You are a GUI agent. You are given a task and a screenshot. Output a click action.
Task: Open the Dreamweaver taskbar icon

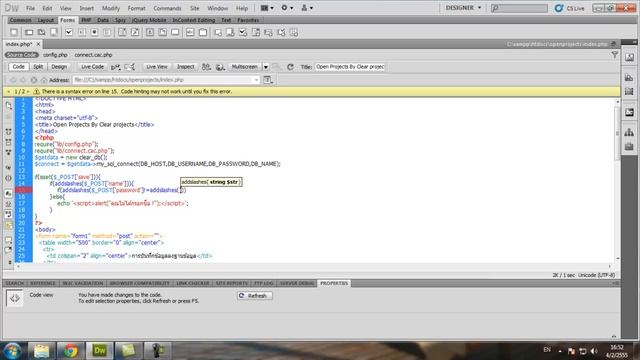(x=100, y=351)
